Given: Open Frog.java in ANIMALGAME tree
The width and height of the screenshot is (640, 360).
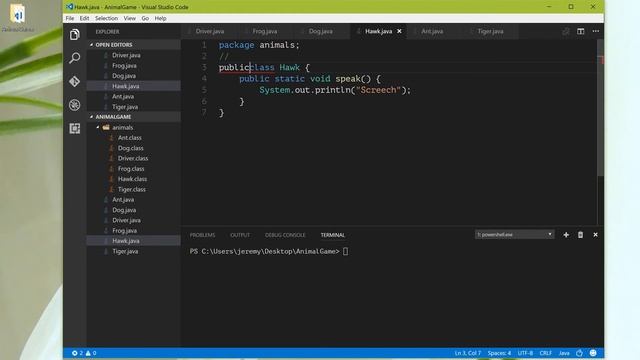Looking at the screenshot, I should pyautogui.click(x=133, y=231).
